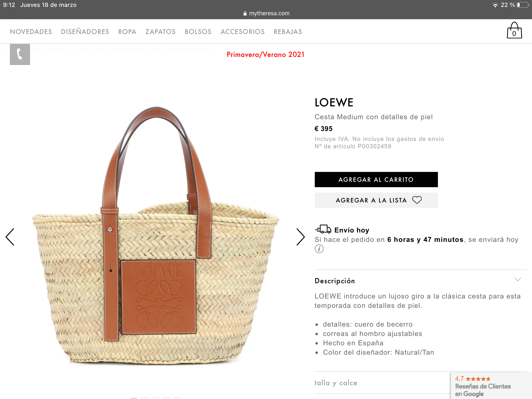The width and height of the screenshot is (532, 399).
Task: Tap the phone contact icon
Action: click(20, 54)
